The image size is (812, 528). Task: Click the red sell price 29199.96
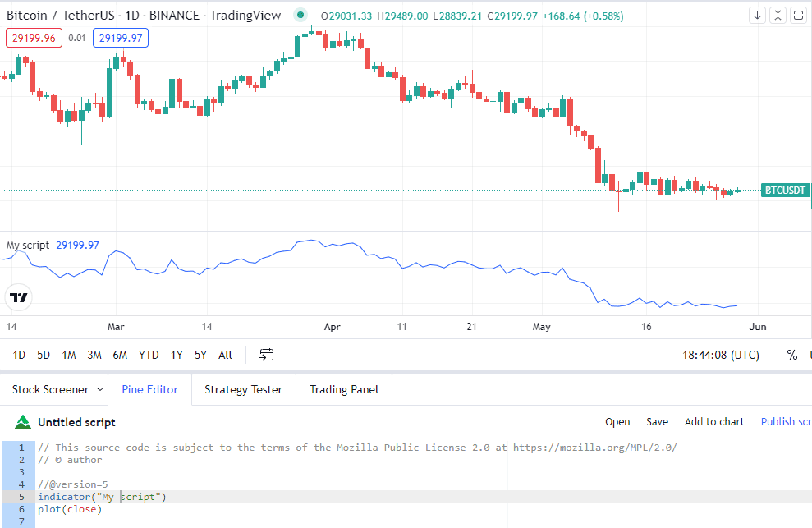(x=34, y=38)
